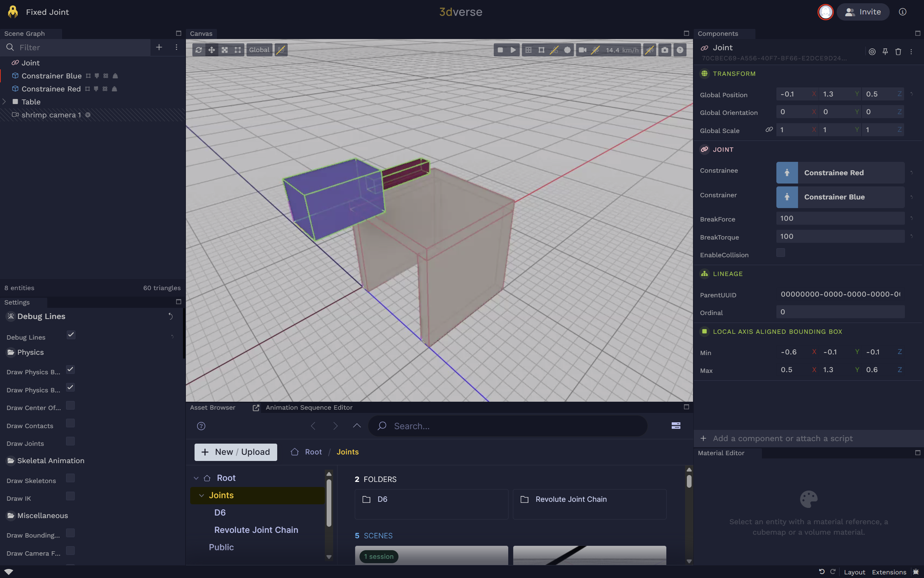
Task: Collapse Local Axis Aligned Bounding Box section
Action: (777, 331)
